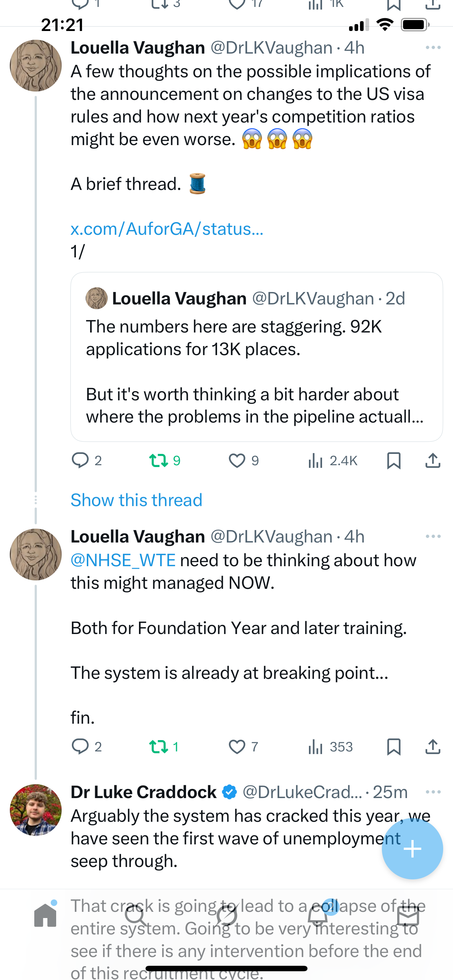Show this thread

coord(136,500)
